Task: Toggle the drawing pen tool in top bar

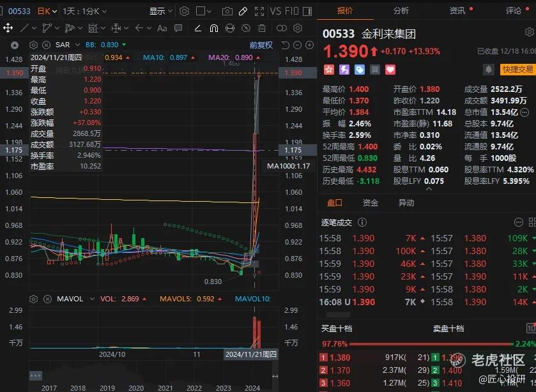Action: (243, 11)
